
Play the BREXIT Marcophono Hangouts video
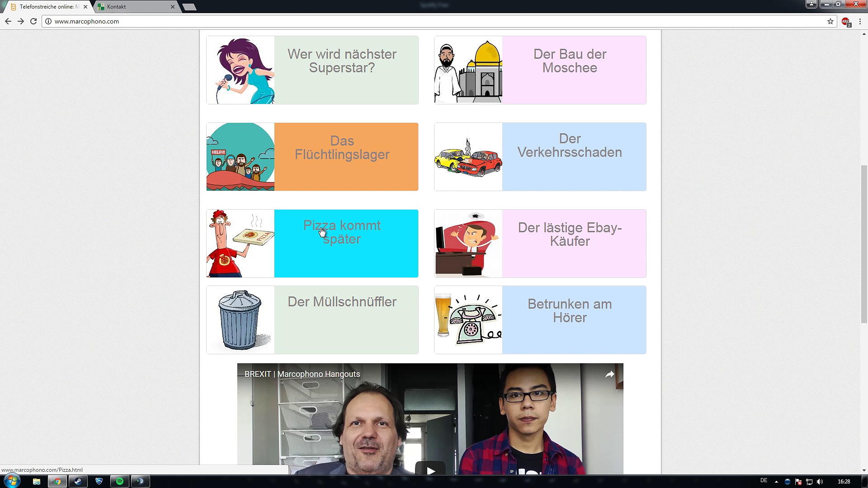tap(430, 470)
